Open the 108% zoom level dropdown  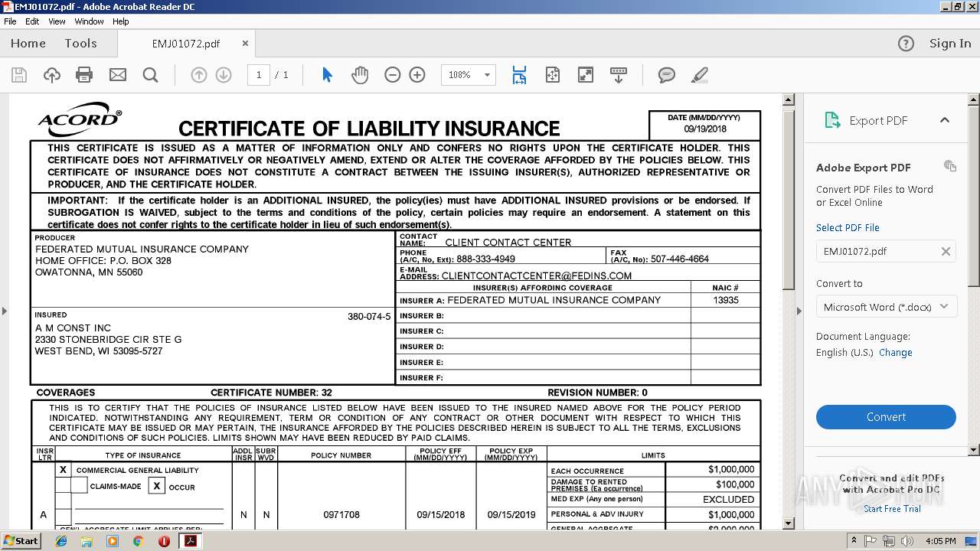coord(469,75)
